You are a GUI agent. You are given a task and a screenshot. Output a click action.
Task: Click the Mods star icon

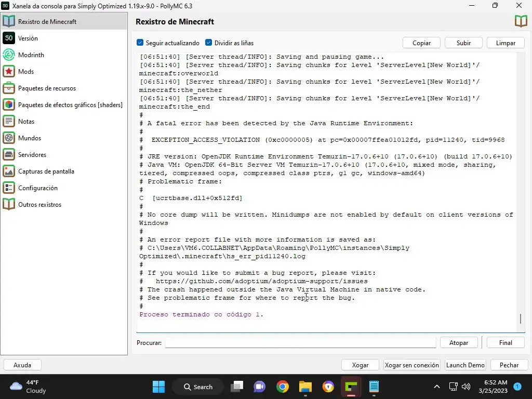9,71
